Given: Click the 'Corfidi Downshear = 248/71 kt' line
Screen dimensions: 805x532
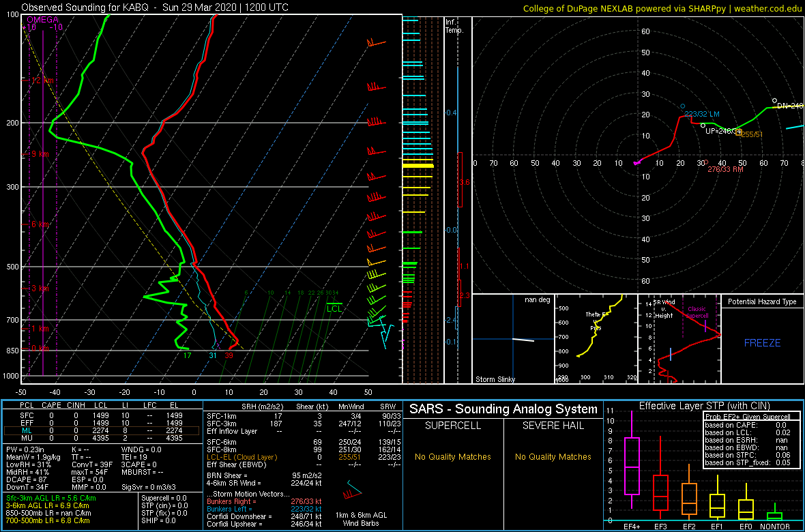Looking at the screenshot, I should [264, 516].
